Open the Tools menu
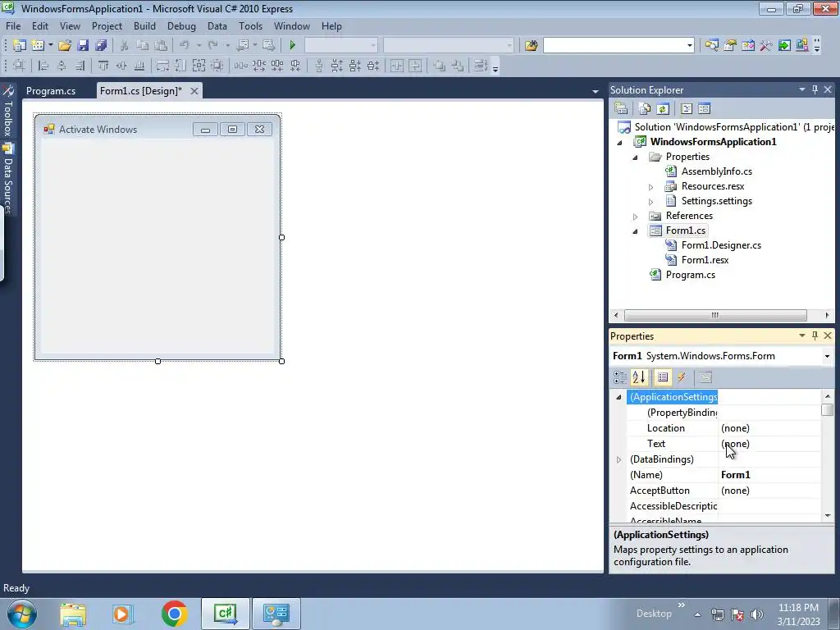This screenshot has width=840, height=630. [x=250, y=25]
